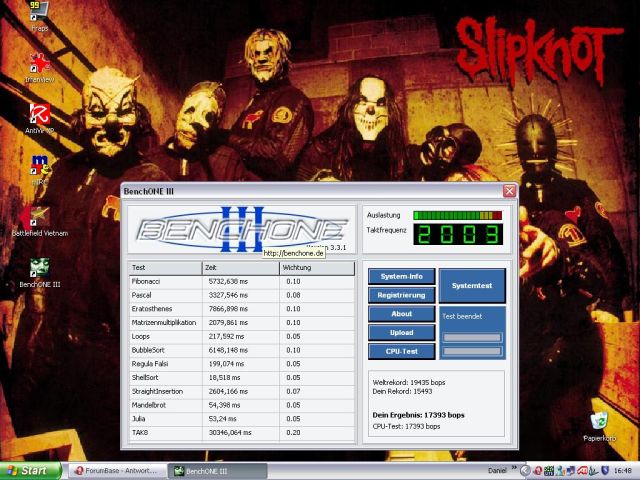Image resolution: width=640 pixels, height=480 pixels.
Task: Click Dein Ergebnis 17393 bops text
Action: [418, 415]
